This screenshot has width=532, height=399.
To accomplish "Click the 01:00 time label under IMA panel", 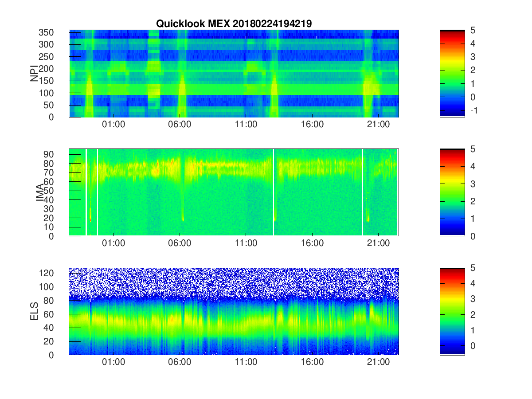I will coord(113,244).
